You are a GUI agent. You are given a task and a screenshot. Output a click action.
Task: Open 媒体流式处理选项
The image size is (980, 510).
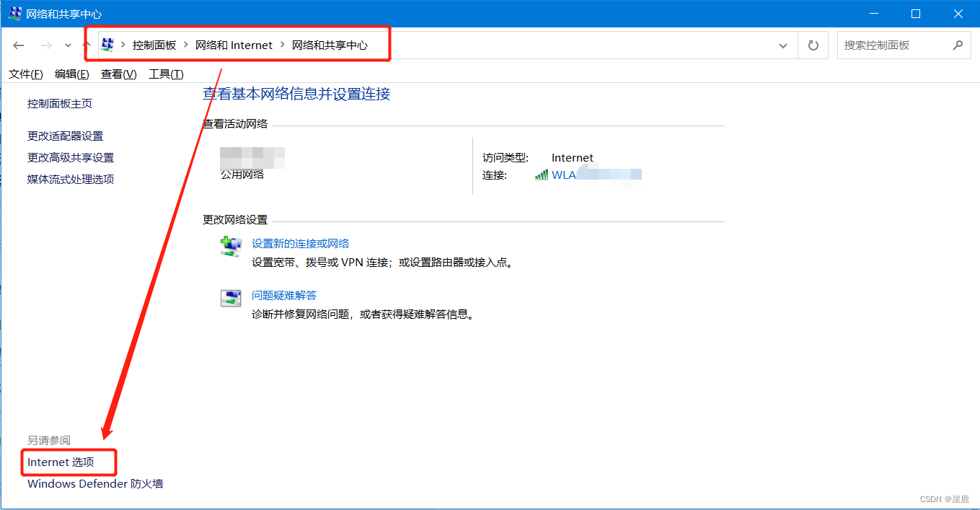[x=71, y=179]
